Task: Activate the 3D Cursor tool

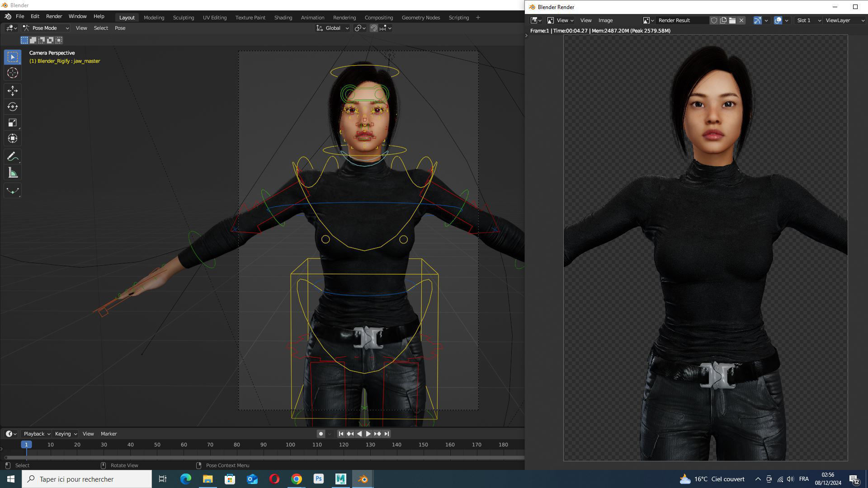Action: pyautogui.click(x=13, y=73)
